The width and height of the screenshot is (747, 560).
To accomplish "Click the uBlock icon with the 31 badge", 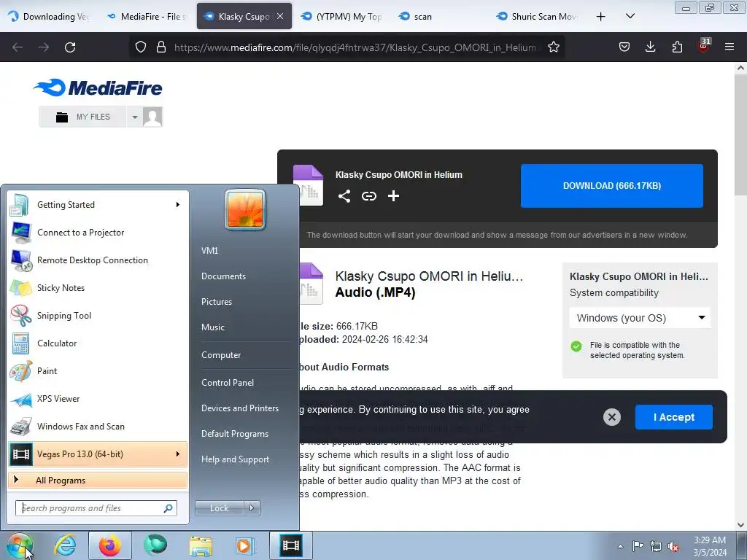I will pos(704,46).
